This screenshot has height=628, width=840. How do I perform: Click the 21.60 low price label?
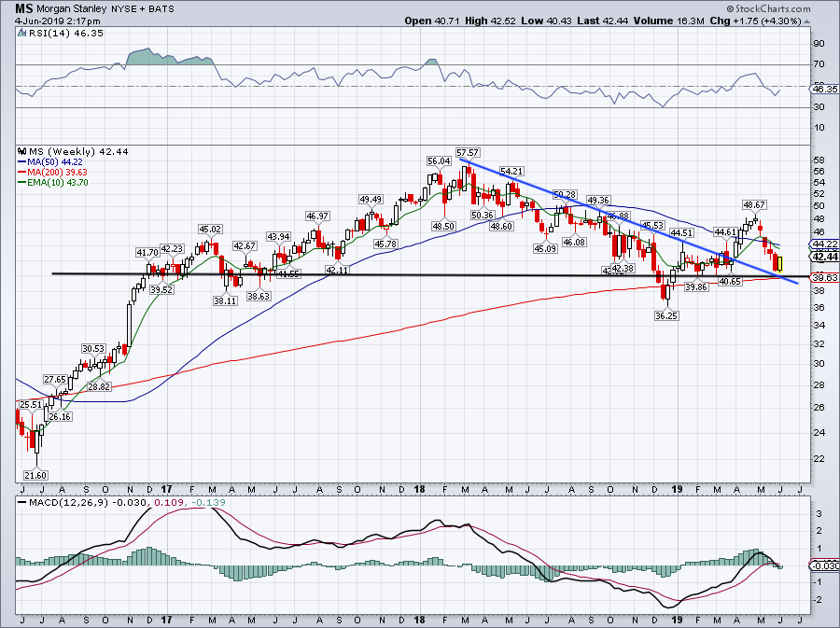coord(35,475)
